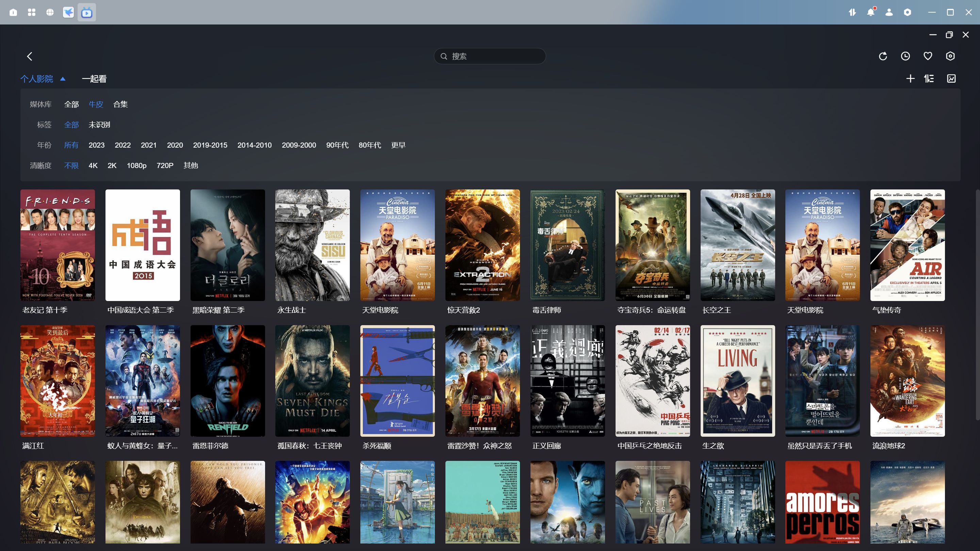This screenshot has width=980, height=551.
Task: Open the system settings icon in top bar
Action: [908, 12]
